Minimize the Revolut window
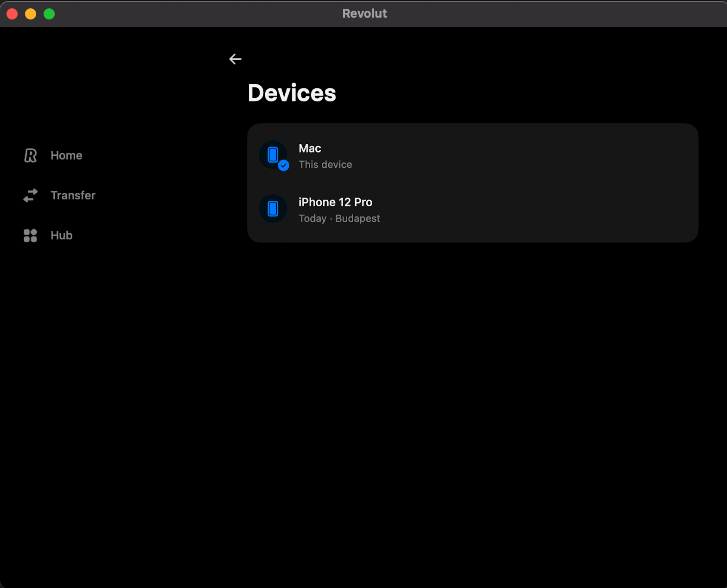 (31, 14)
